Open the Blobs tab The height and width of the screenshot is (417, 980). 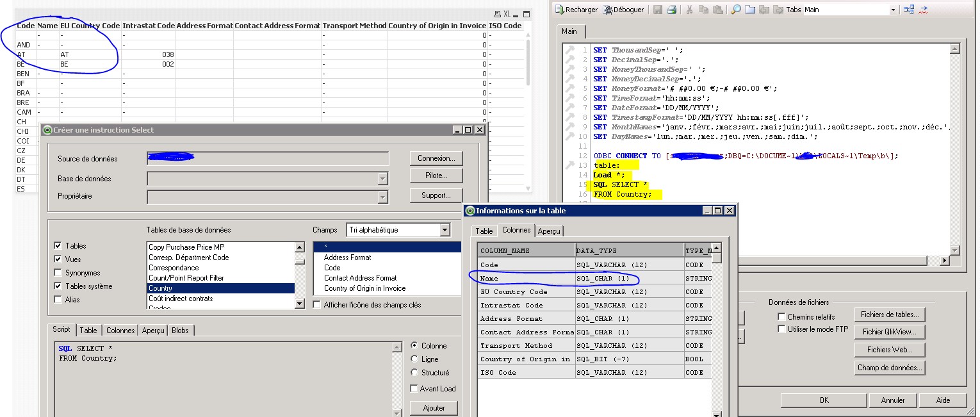coord(180,331)
